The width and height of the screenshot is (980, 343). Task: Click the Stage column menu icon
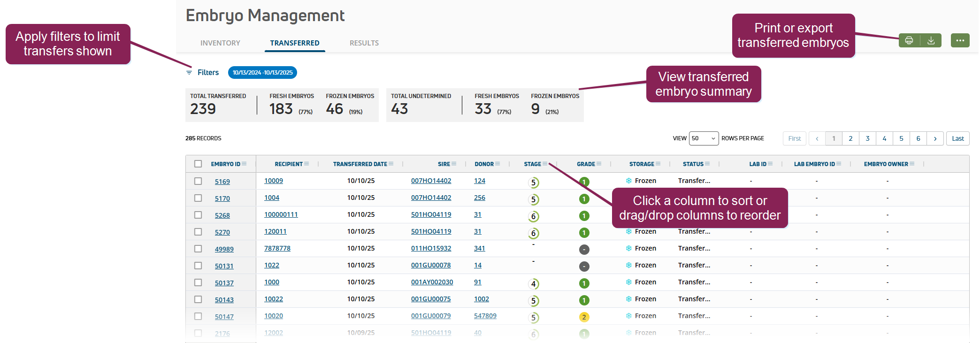pyautogui.click(x=545, y=164)
